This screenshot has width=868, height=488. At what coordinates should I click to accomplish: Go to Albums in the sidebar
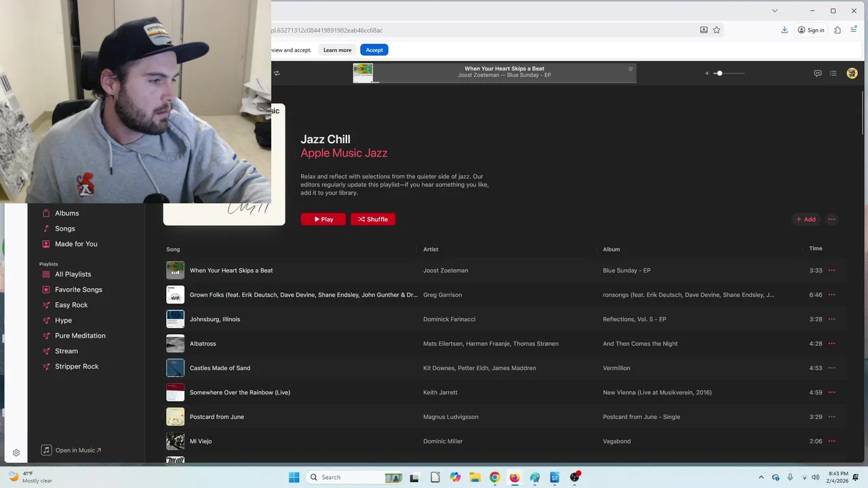(x=67, y=213)
